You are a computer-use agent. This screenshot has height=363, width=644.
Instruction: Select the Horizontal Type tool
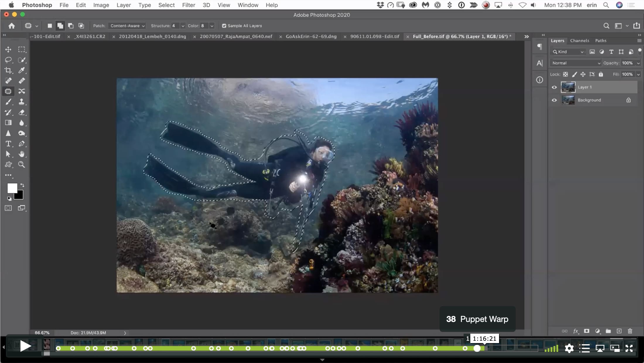8,144
